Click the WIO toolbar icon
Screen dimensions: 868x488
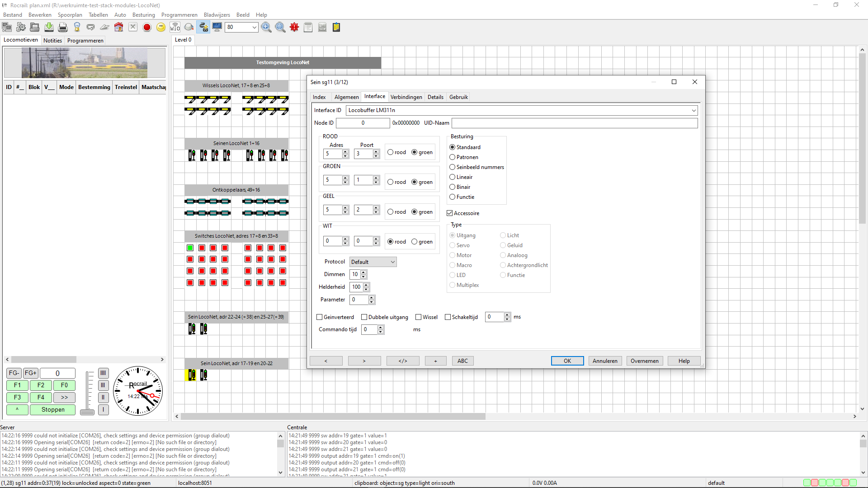(175, 28)
